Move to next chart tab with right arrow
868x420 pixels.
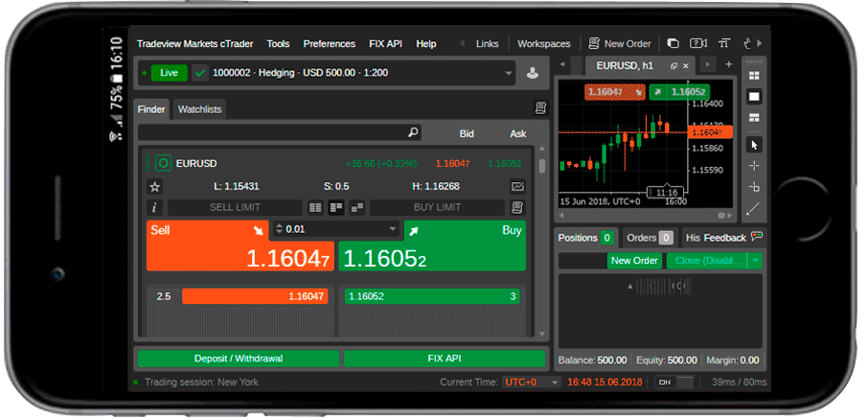(x=707, y=64)
